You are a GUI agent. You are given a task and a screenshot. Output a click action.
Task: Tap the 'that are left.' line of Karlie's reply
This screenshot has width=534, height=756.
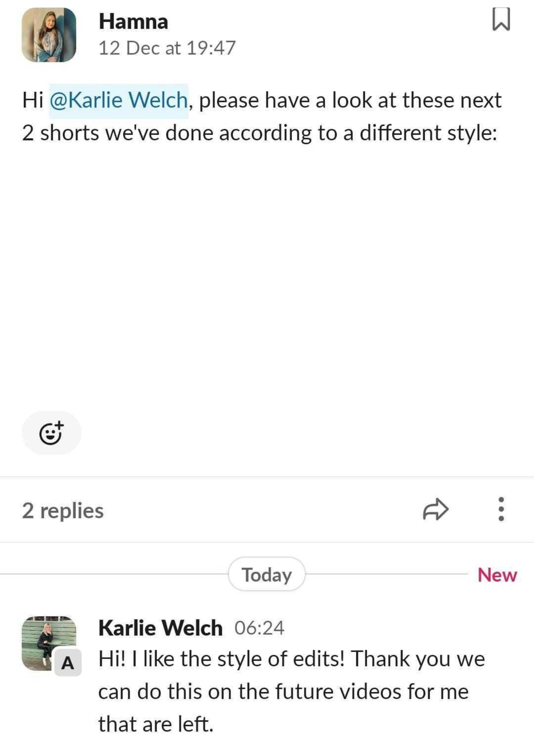point(156,724)
